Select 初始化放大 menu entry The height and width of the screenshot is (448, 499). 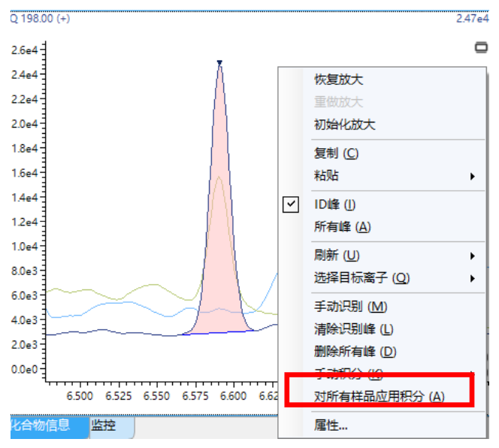344,125
